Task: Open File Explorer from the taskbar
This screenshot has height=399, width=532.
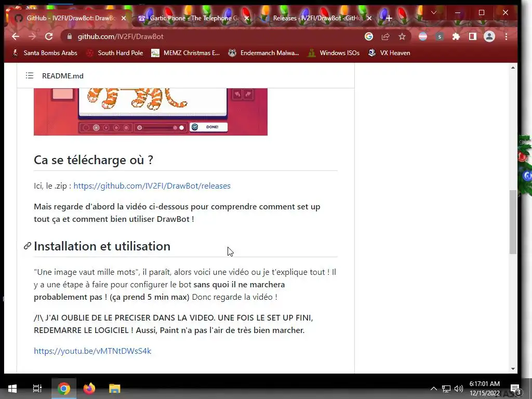Action: point(115,389)
